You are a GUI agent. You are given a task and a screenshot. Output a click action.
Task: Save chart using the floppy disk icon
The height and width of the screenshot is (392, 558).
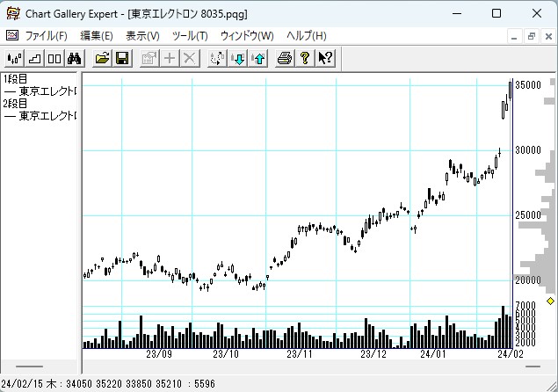click(123, 59)
